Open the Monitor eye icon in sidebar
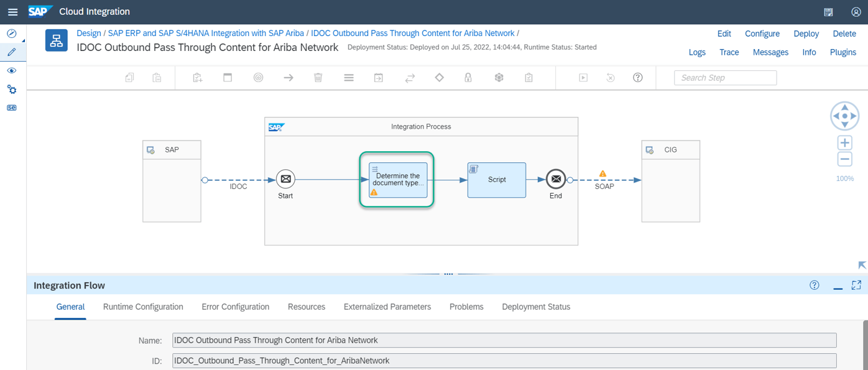The width and height of the screenshot is (868, 370). pos(11,71)
